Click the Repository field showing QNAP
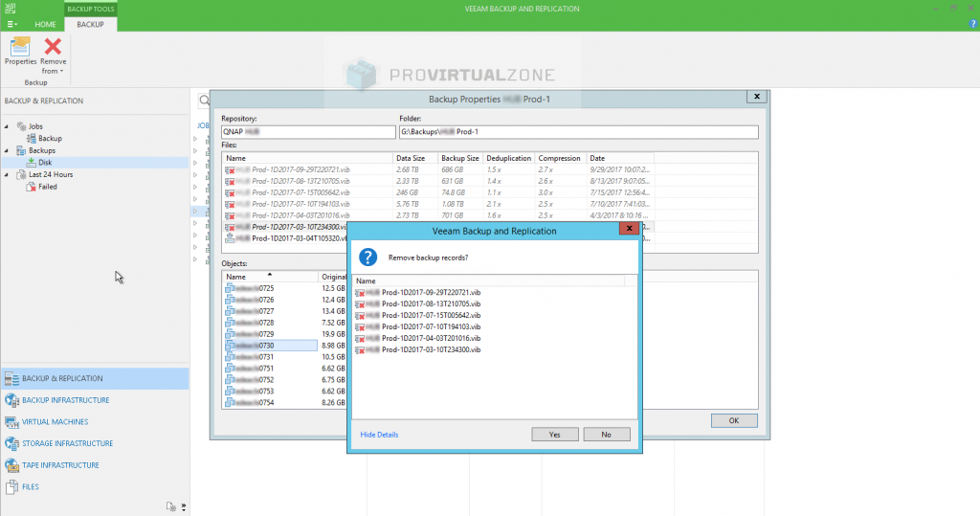Image resolution: width=980 pixels, height=516 pixels. [308, 132]
